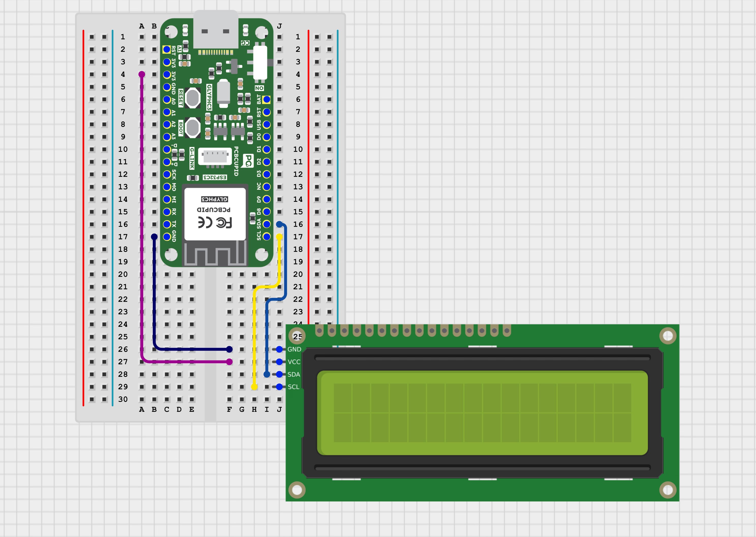Select the D0 pin on the board
The image size is (756, 537).
(267, 137)
